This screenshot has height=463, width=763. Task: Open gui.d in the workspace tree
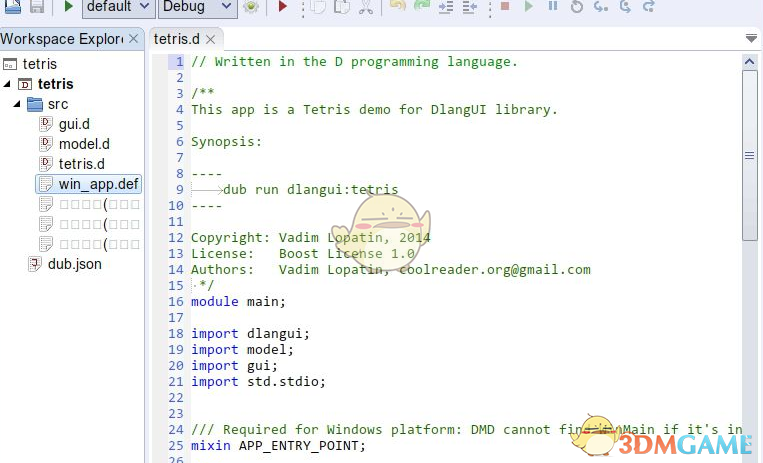click(x=74, y=124)
